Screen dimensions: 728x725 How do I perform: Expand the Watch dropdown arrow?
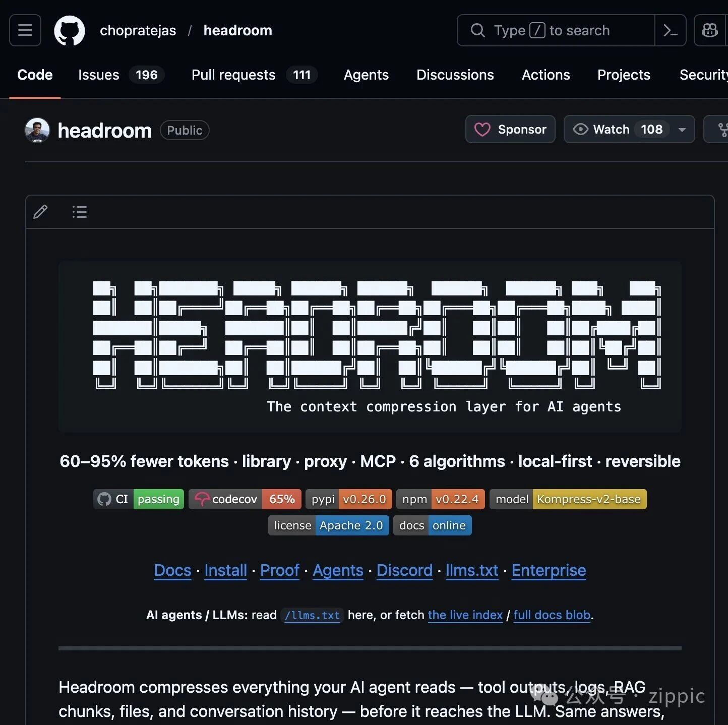pyautogui.click(x=682, y=130)
